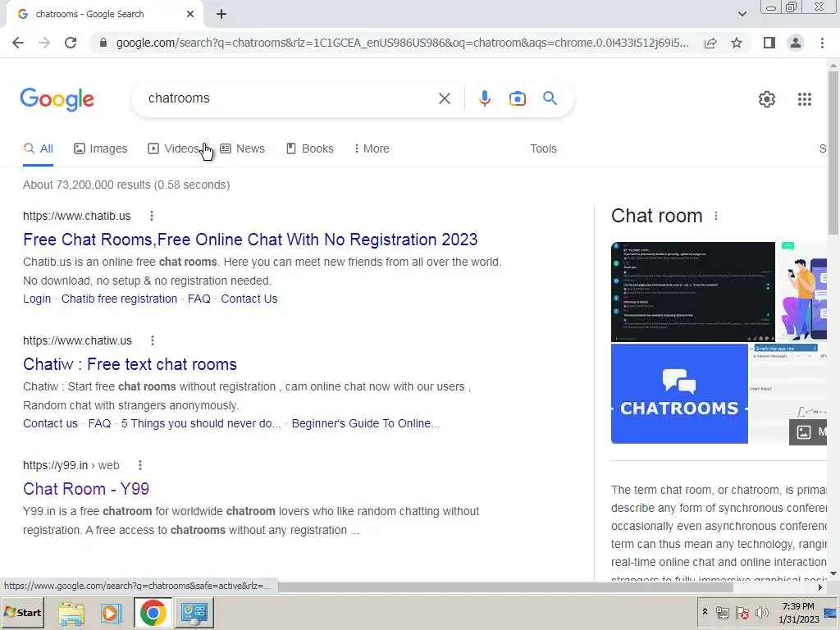Open chatiw Contact us sitelink
The width and height of the screenshot is (840, 630).
pos(50,424)
